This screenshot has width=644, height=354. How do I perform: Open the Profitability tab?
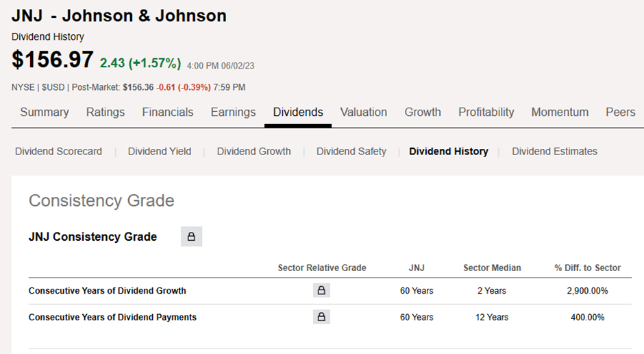pos(486,113)
